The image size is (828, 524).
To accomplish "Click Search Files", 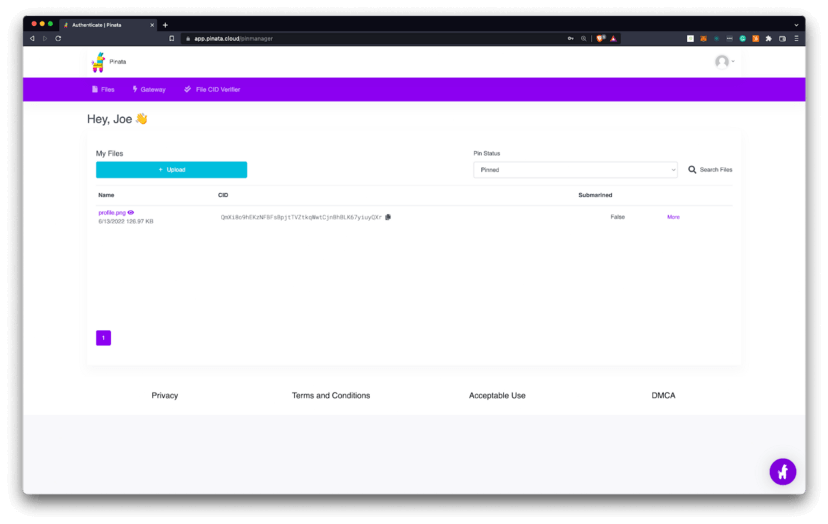I will point(710,170).
